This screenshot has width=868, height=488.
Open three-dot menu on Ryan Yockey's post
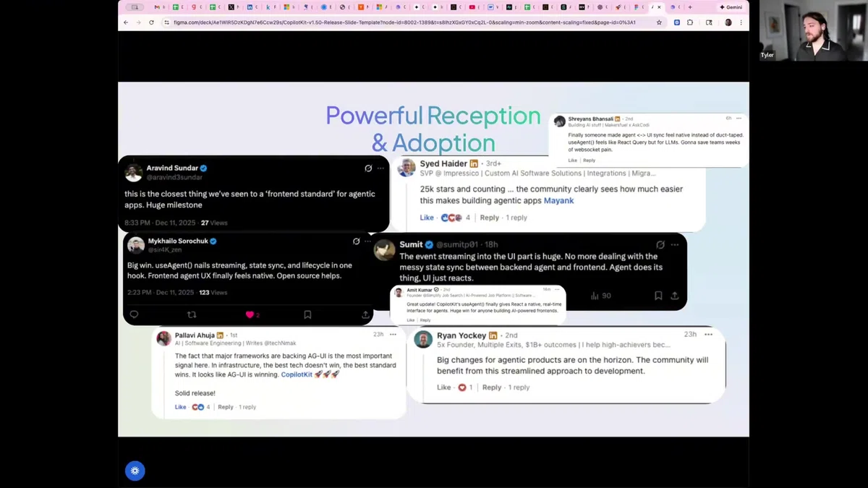(708, 334)
